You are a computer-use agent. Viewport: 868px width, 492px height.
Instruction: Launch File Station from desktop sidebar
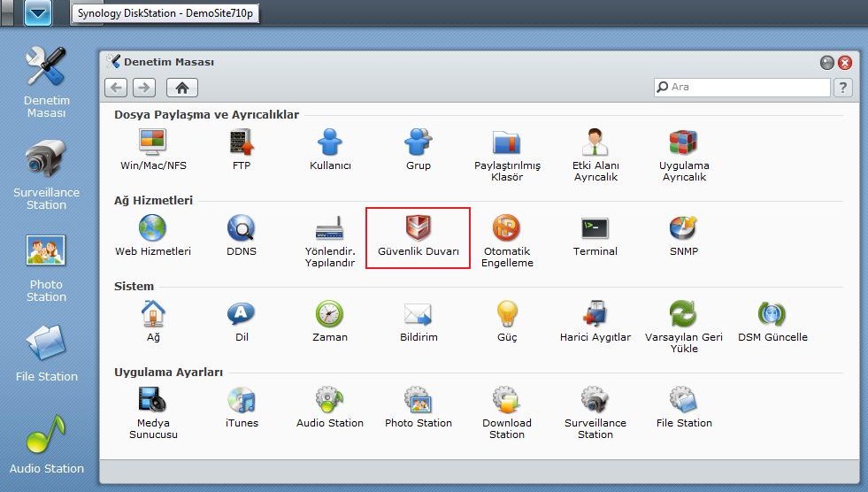[x=46, y=354]
